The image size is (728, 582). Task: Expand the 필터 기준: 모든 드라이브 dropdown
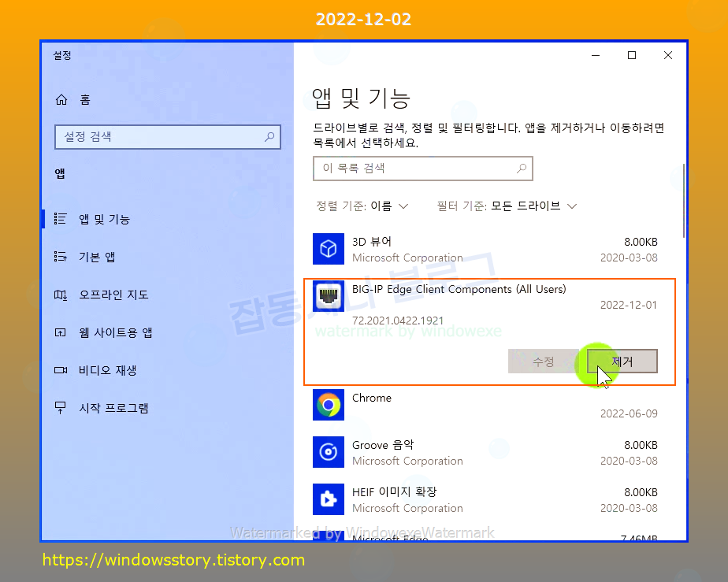point(507,206)
